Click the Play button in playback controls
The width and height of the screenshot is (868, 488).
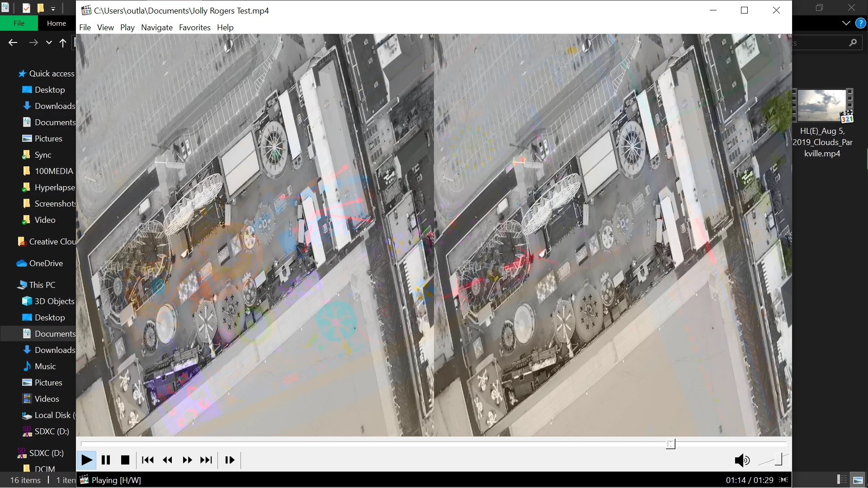(86, 460)
